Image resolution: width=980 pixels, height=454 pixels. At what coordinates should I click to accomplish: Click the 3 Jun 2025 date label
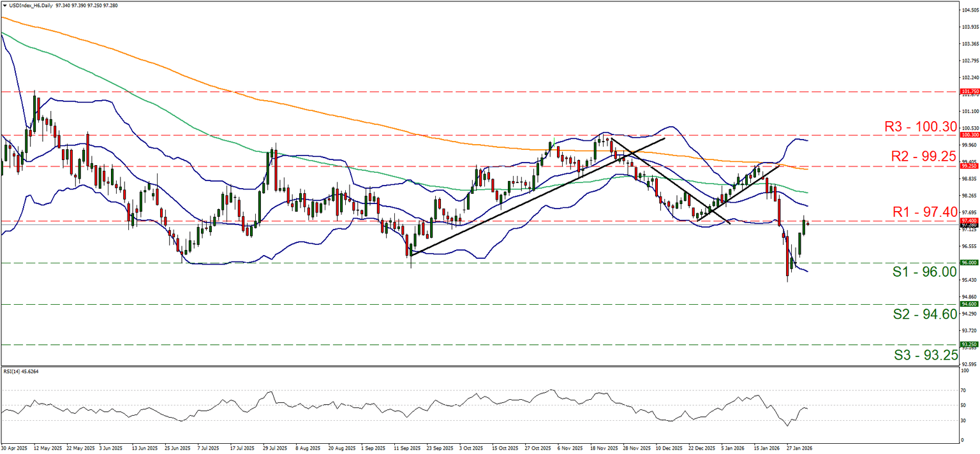111,448
